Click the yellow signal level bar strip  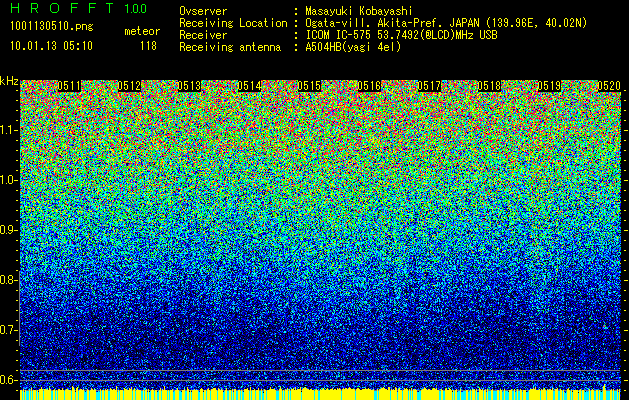pyautogui.click(x=321, y=394)
